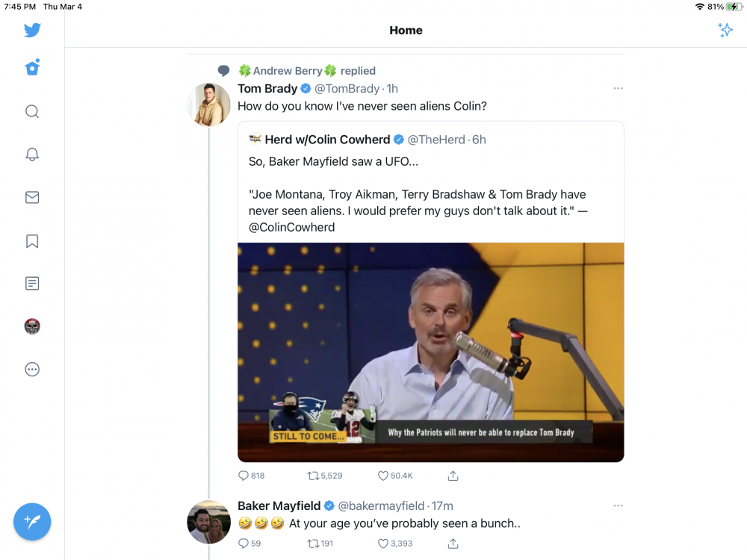The height and width of the screenshot is (560, 747).
Task: Retweet Tom Brady's tweet showing 5,529
Action: [x=324, y=476]
